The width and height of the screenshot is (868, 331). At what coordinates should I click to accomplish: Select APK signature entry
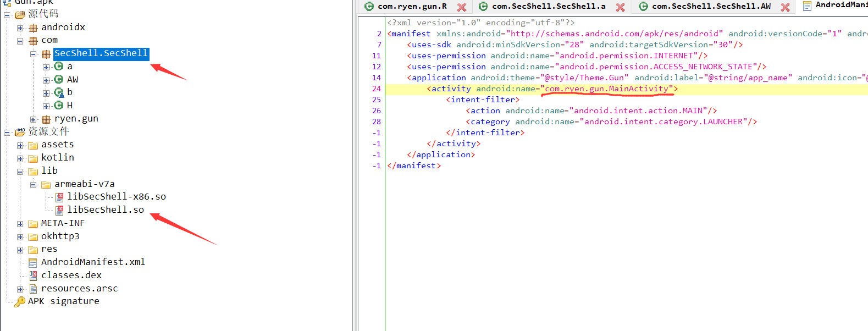pyautogui.click(x=64, y=301)
